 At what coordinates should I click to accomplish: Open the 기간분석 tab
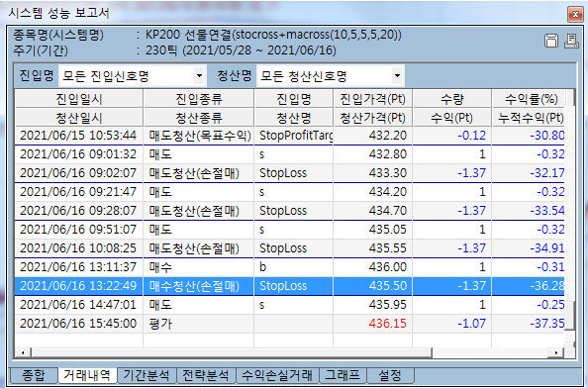tap(147, 375)
